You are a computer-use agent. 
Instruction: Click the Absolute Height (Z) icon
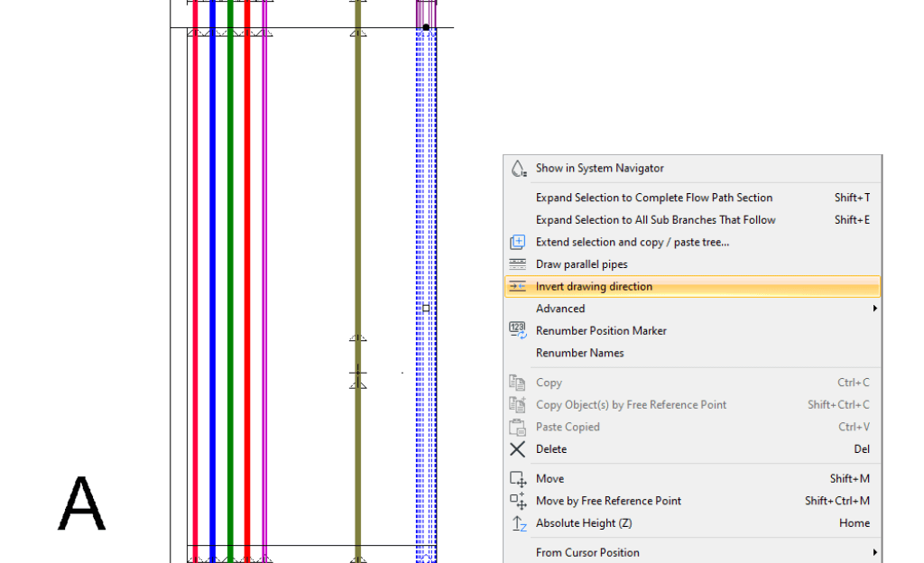coord(518,523)
